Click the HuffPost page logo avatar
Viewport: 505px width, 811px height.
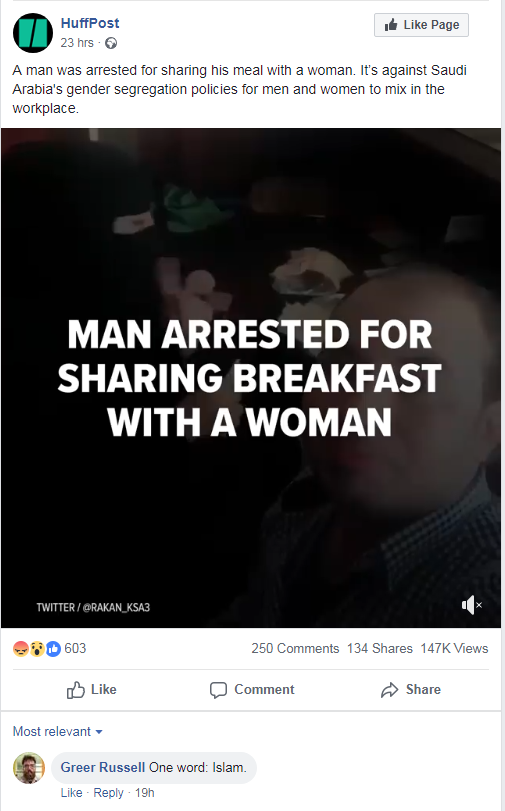(x=33, y=33)
